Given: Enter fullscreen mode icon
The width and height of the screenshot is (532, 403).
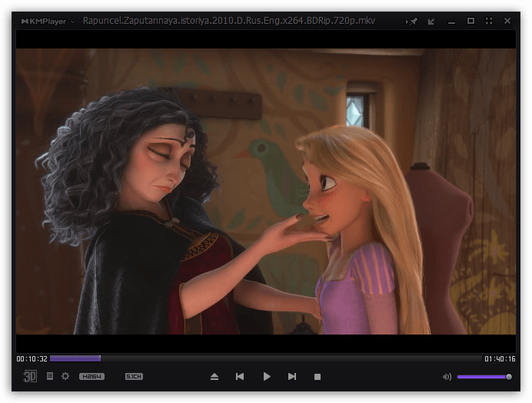Looking at the screenshot, I should [x=489, y=21].
